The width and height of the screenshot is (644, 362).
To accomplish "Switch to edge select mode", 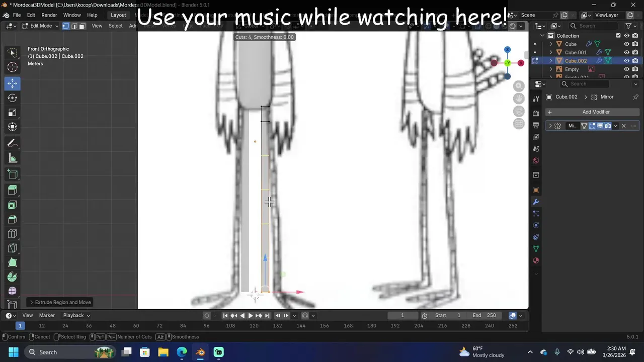I will (x=74, y=26).
